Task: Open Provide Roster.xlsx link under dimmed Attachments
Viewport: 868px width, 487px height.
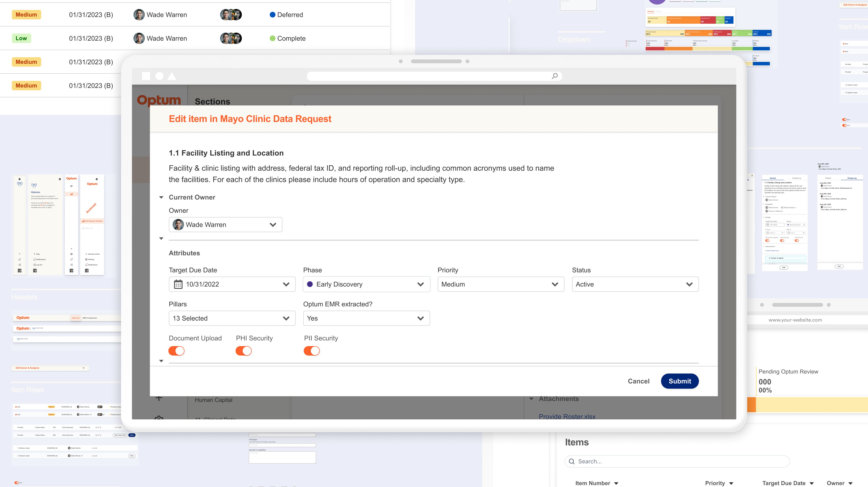Action: coord(567,417)
